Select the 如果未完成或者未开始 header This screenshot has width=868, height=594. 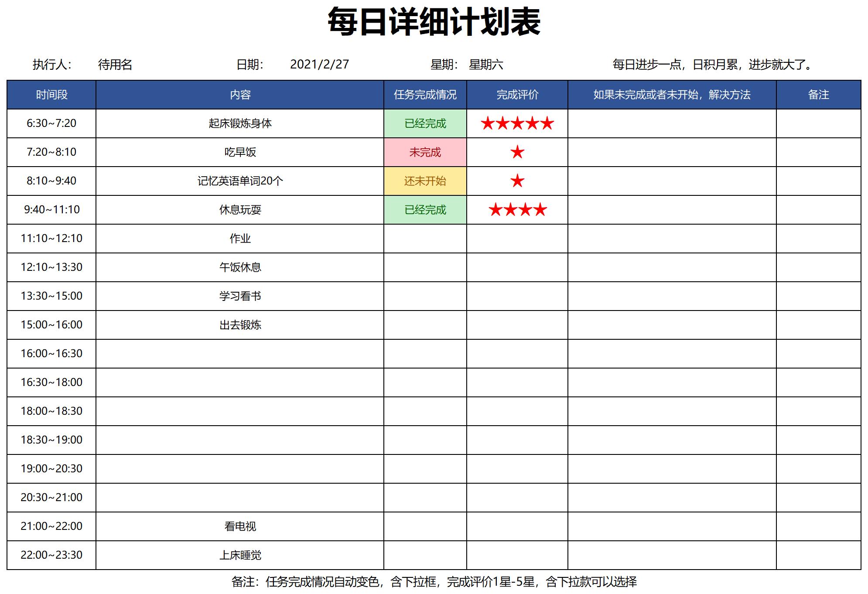pyautogui.click(x=672, y=95)
